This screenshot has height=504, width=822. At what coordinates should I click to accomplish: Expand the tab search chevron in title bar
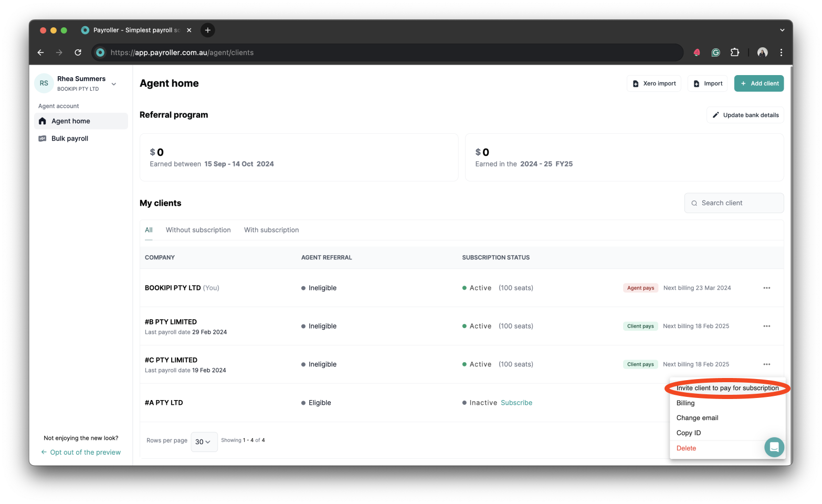(782, 30)
